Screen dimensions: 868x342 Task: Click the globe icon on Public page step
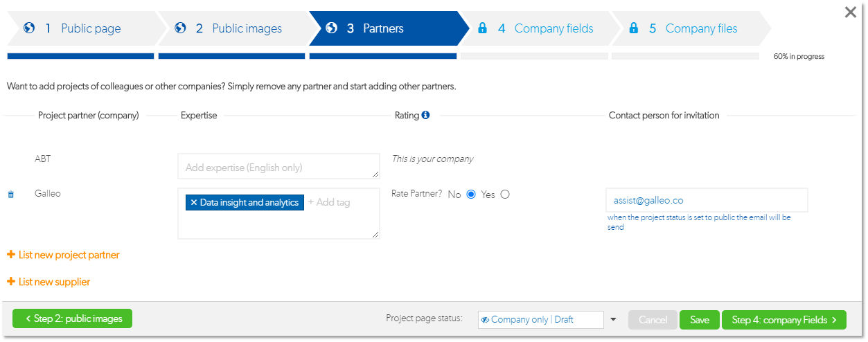(x=29, y=28)
